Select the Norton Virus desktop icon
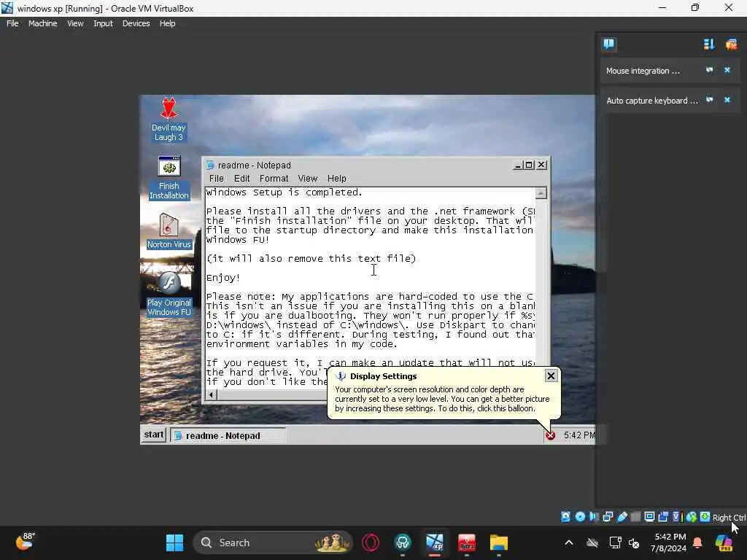The width and height of the screenshot is (747, 560). [169, 230]
